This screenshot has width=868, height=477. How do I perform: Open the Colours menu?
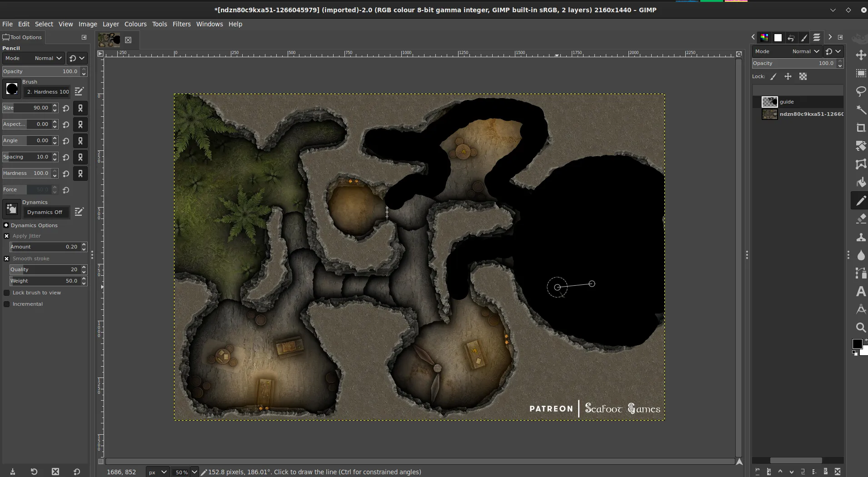click(x=135, y=24)
